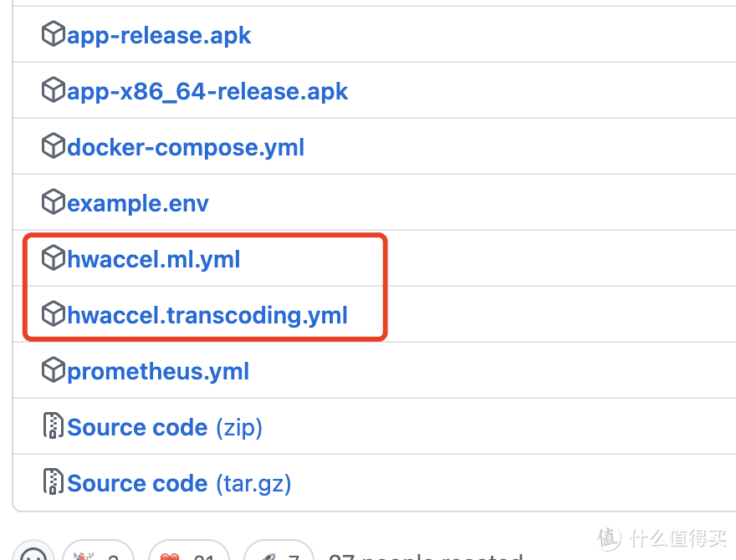Click zip file icon beside Source code (zip)

(x=53, y=425)
